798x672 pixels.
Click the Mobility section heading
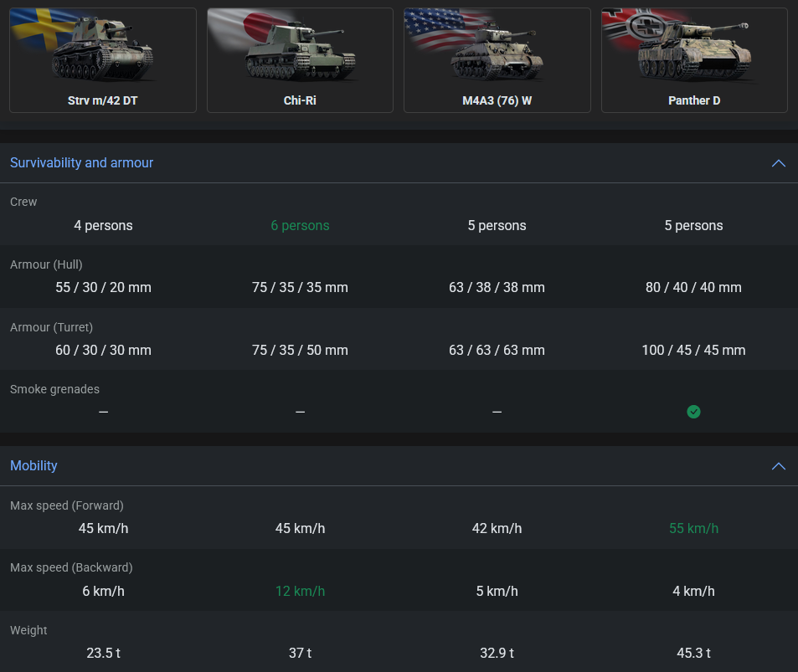click(x=33, y=466)
